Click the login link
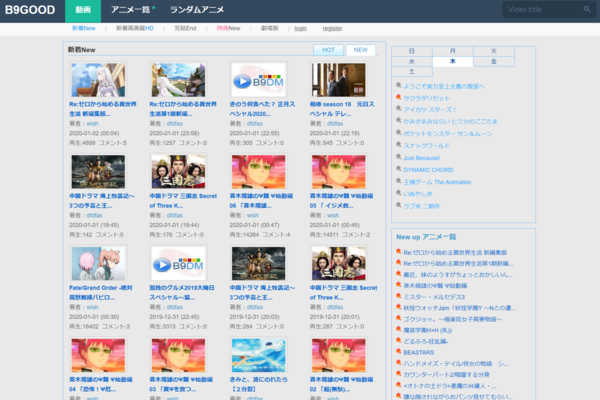 click(x=300, y=28)
